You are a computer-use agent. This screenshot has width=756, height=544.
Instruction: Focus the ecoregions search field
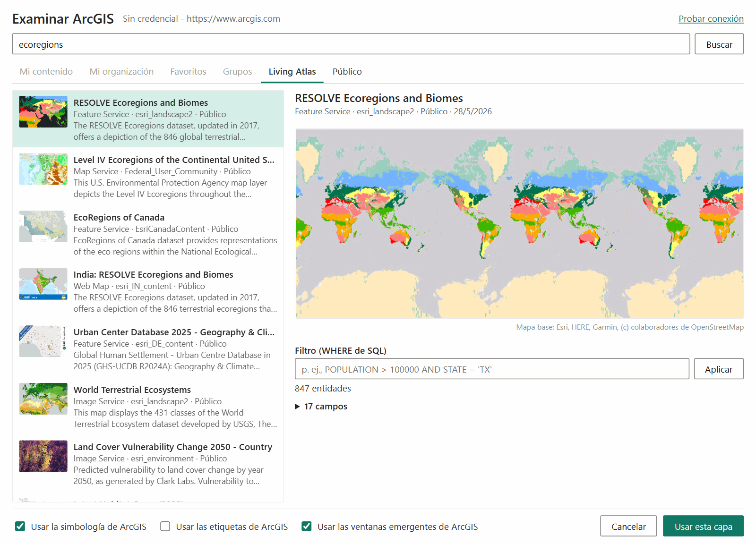[351, 44]
